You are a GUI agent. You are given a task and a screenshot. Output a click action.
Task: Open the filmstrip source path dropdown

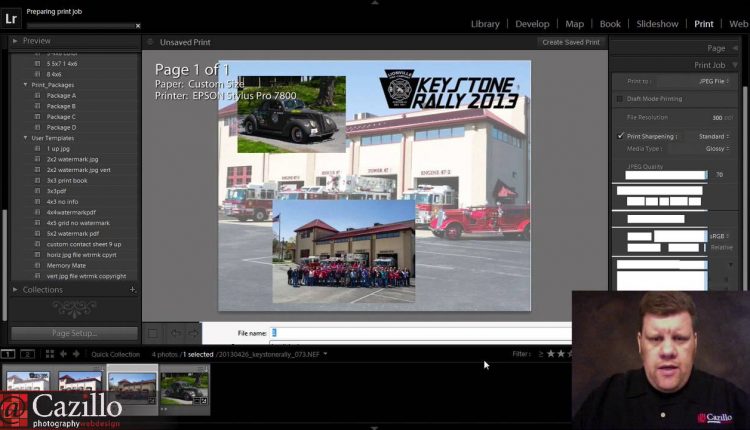(x=325, y=354)
